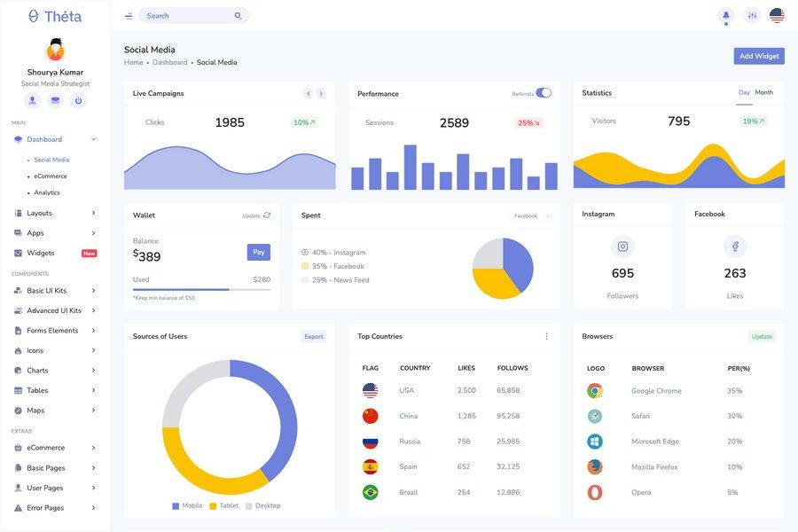Image resolution: width=798 pixels, height=532 pixels.
Task: Select eCommerce under the Dashboard menu
Action: click(x=49, y=174)
